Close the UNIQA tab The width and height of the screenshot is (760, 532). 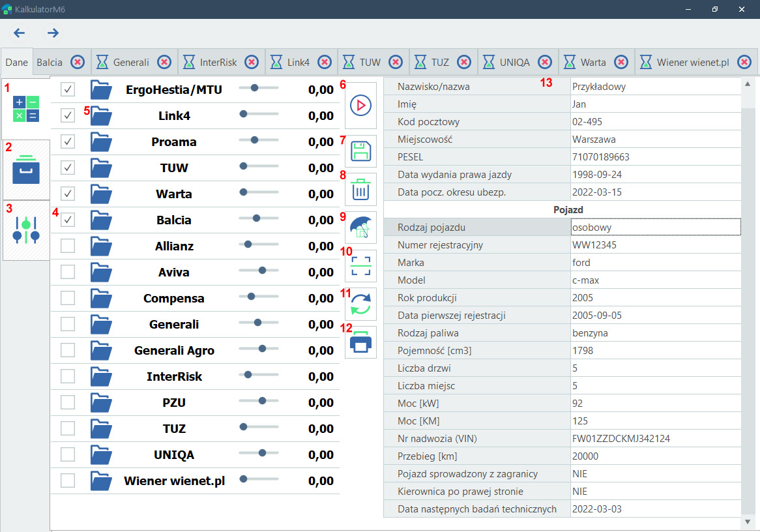(x=545, y=62)
